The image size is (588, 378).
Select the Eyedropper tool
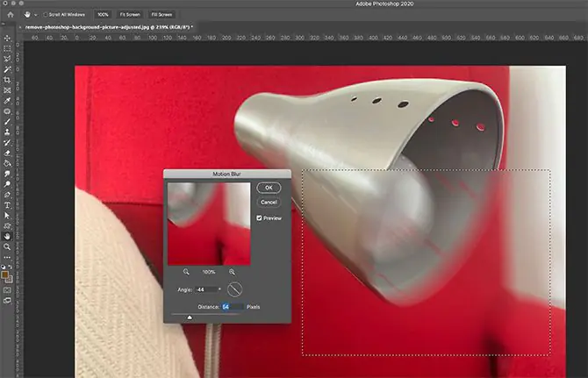click(7, 101)
